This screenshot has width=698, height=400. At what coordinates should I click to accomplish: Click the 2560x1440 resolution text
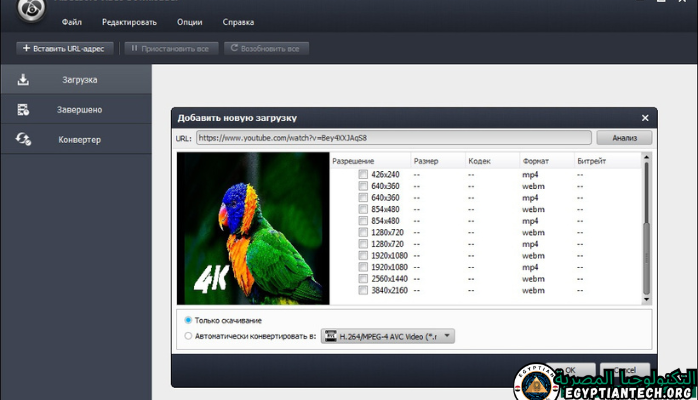pos(390,279)
